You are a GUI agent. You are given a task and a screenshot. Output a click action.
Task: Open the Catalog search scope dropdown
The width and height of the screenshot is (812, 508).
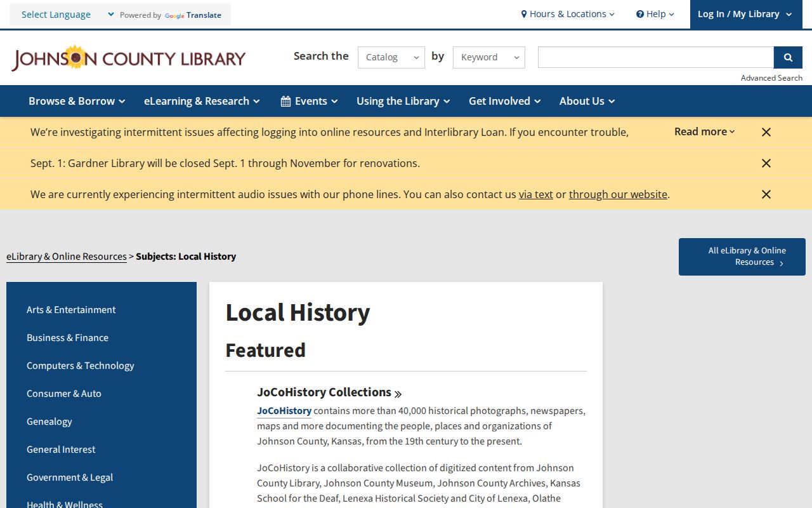coord(391,57)
